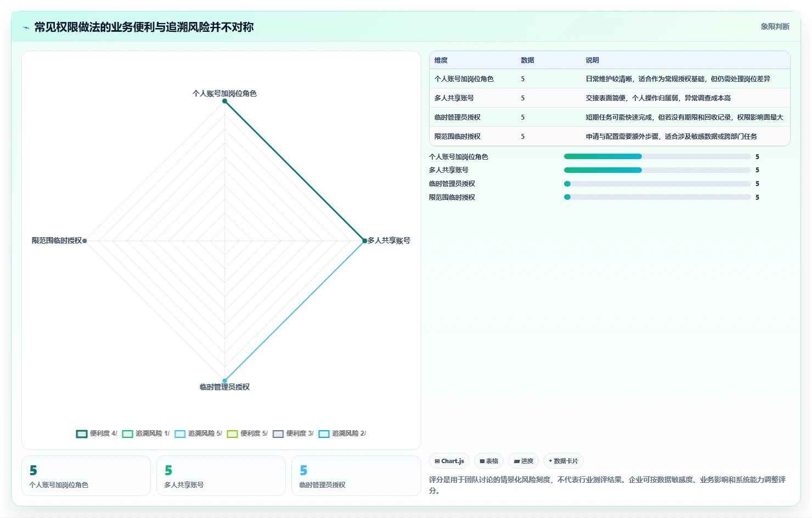The image size is (812, 518).
Task: Toggle the 便利度 4/ legend item
Action: click(x=97, y=433)
